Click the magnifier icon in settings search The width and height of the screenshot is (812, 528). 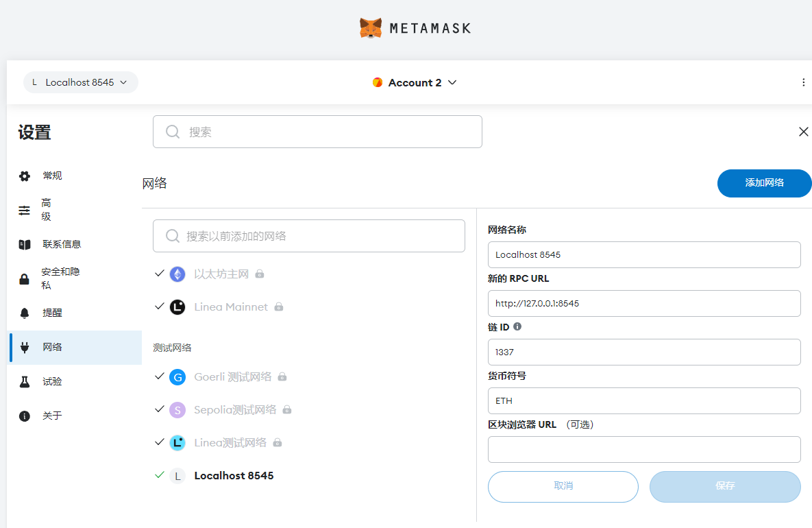coord(173,132)
